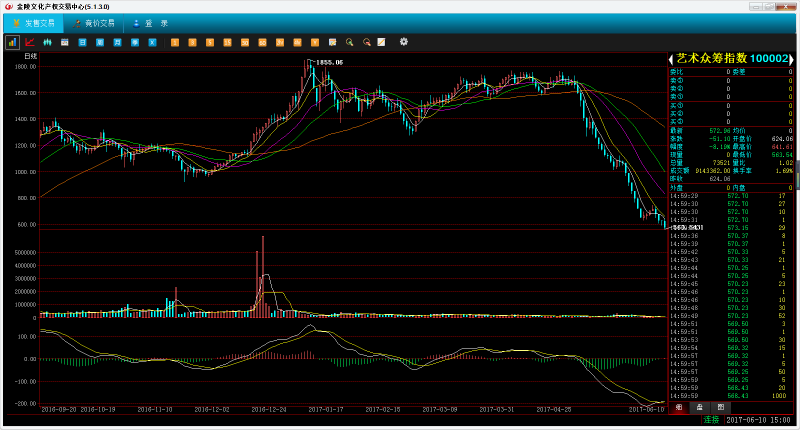Select the orange 3-minute period icon

[192, 42]
